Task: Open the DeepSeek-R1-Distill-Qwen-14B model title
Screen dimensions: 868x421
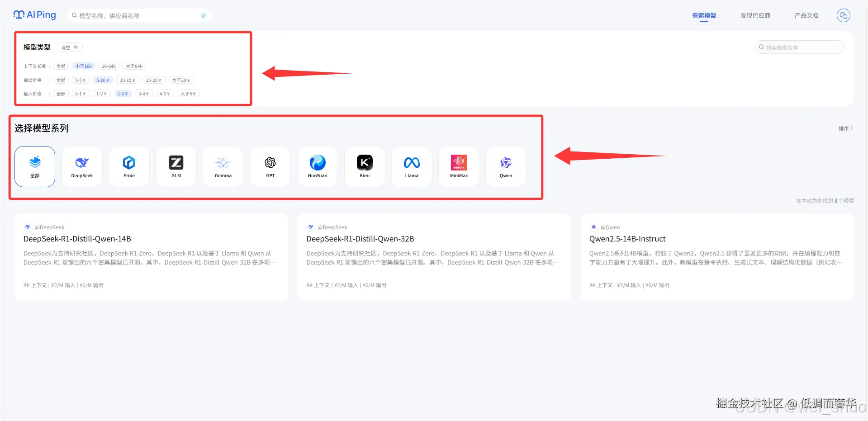Action: [x=77, y=239]
